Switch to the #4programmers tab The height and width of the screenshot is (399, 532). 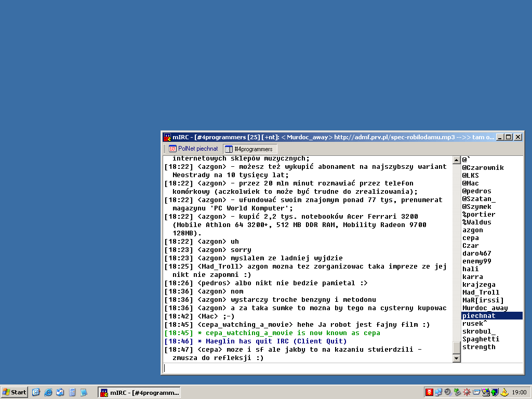250,149
